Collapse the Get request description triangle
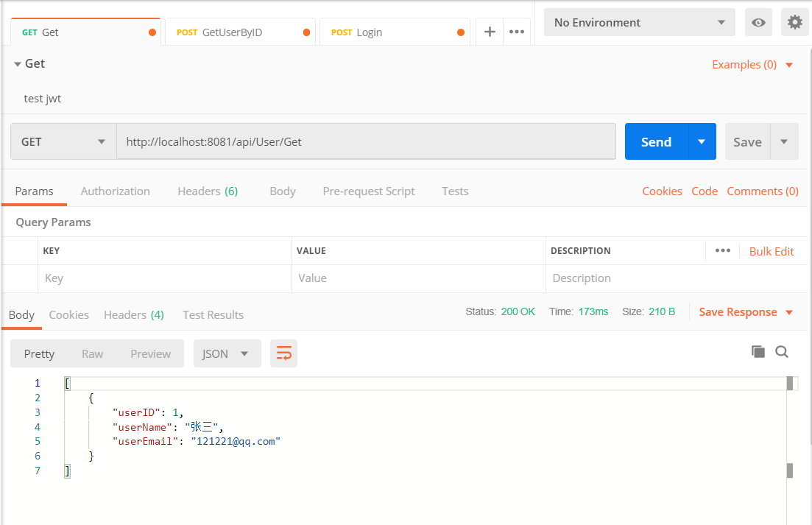Viewport: 812px width, 525px height. pos(18,64)
